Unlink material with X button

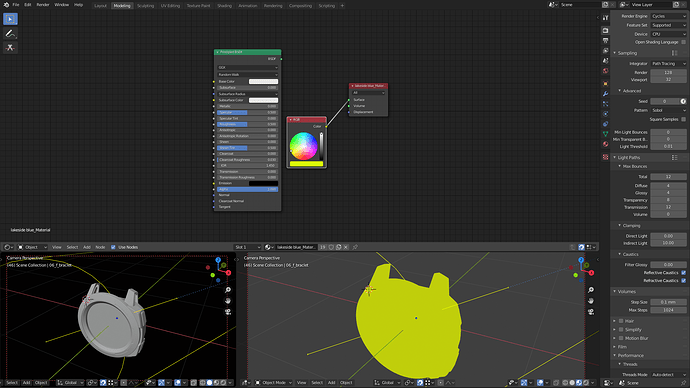tap(346, 247)
